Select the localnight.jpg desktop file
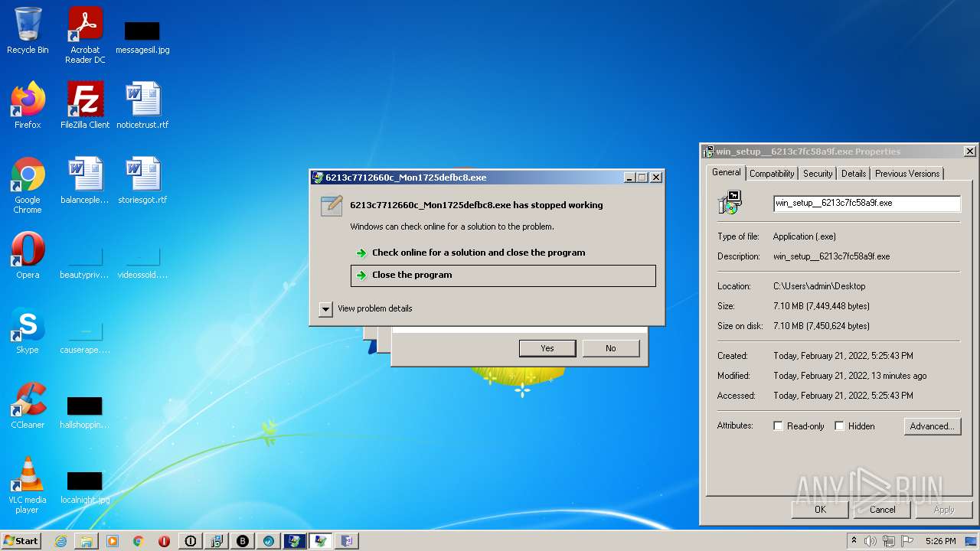 click(x=85, y=487)
